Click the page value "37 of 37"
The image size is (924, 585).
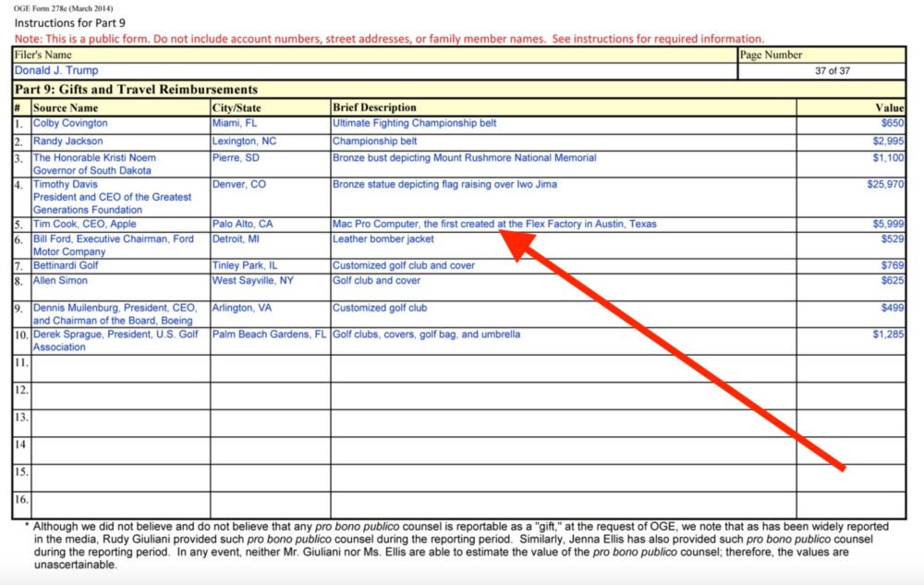(x=833, y=70)
